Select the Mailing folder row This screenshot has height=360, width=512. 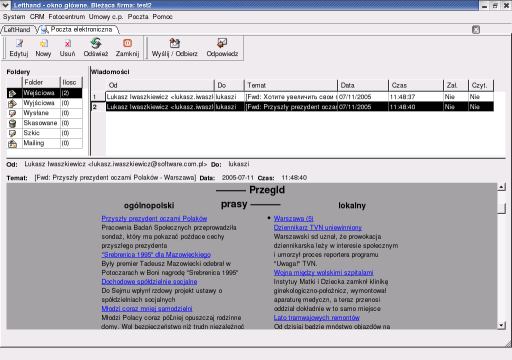pos(44,143)
